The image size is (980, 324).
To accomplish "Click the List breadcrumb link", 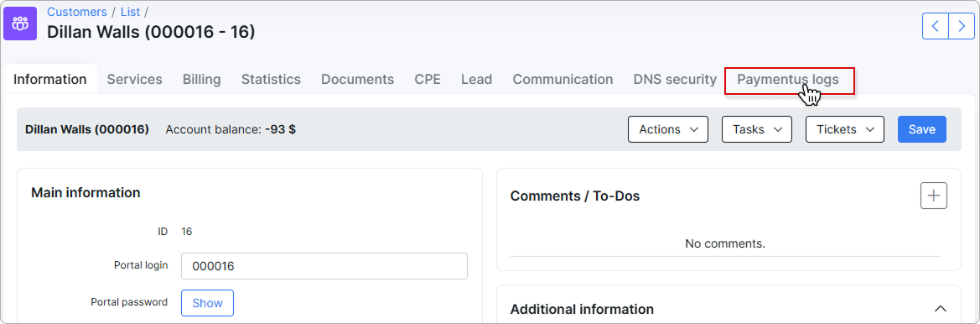I will [x=130, y=12].
